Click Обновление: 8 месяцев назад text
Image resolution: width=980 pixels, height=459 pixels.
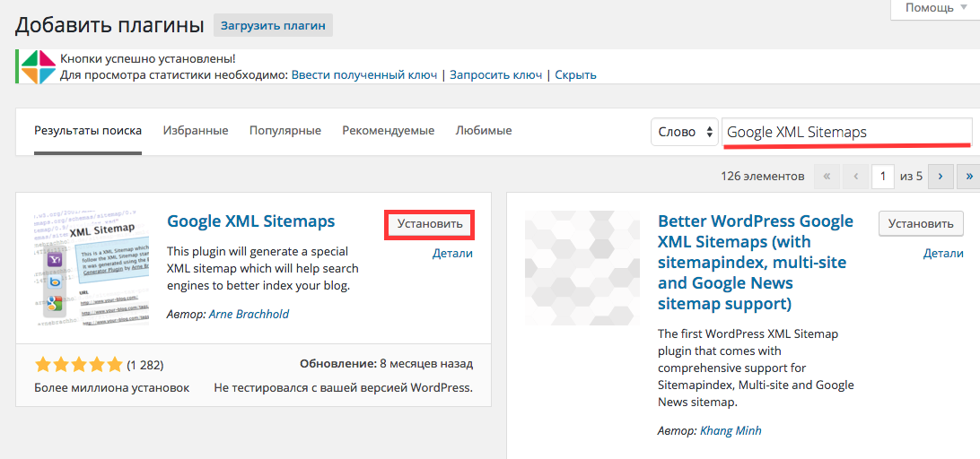386,364
